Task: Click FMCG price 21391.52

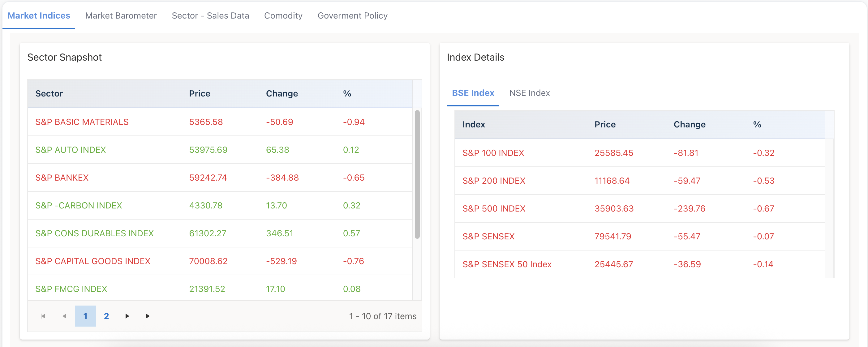Action: 207,289
